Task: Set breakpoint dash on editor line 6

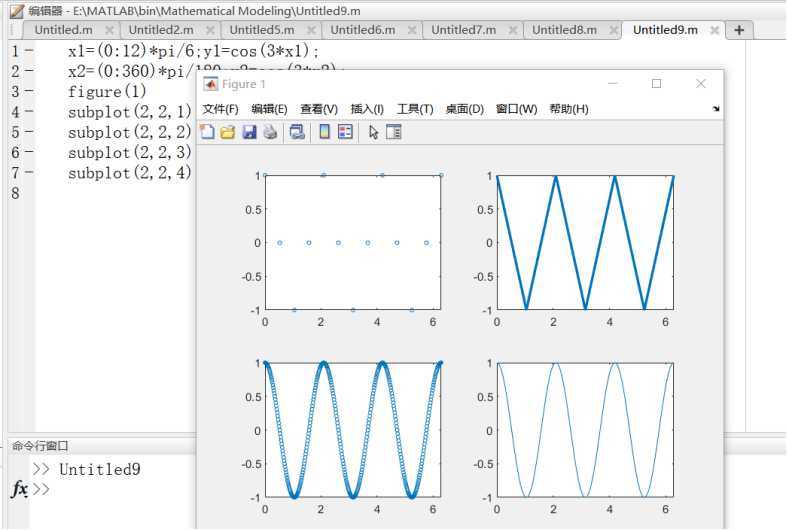Action: pyautogui.click(x=29, y=152)
